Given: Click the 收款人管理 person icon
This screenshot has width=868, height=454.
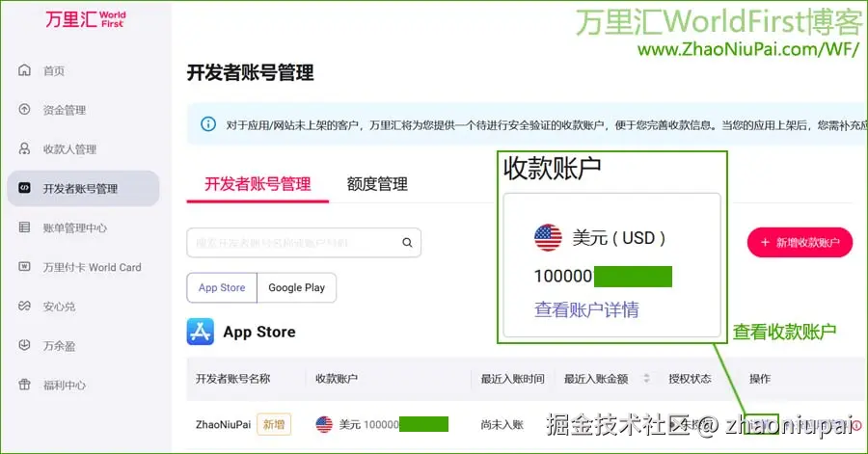Looking at the screenshot, I should click(x=24, y=148).
